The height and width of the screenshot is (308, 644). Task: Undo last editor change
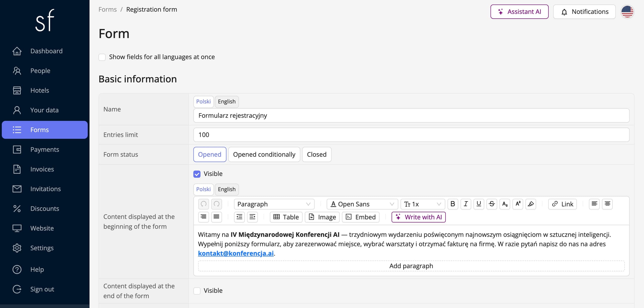204,204
